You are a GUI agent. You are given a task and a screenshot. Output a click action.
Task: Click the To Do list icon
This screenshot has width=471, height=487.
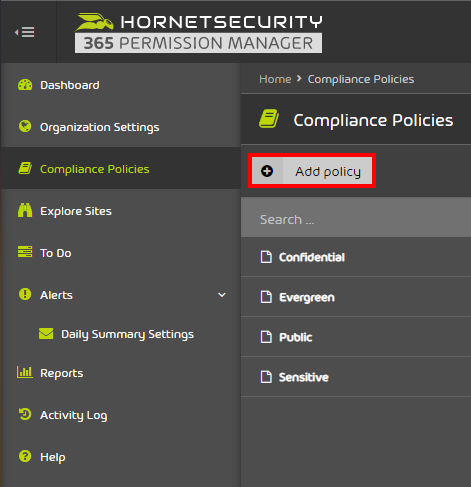coord(25,252)
